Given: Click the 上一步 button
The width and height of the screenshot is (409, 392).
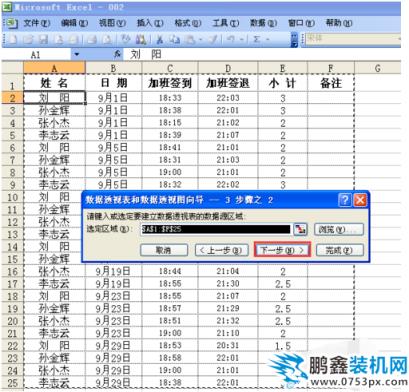Looking at the screenshot, I should [222, 250].
